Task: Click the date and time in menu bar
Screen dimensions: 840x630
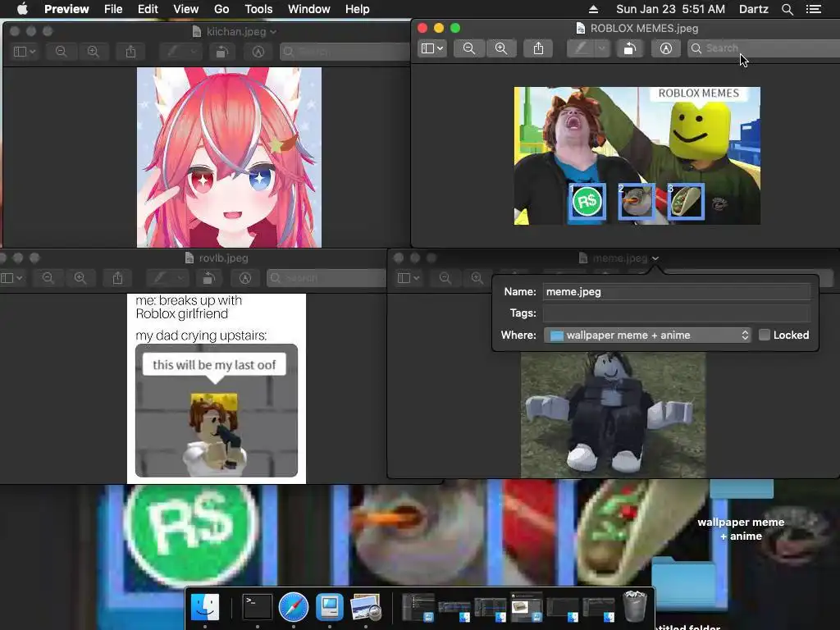Action: tap(671, 9)
